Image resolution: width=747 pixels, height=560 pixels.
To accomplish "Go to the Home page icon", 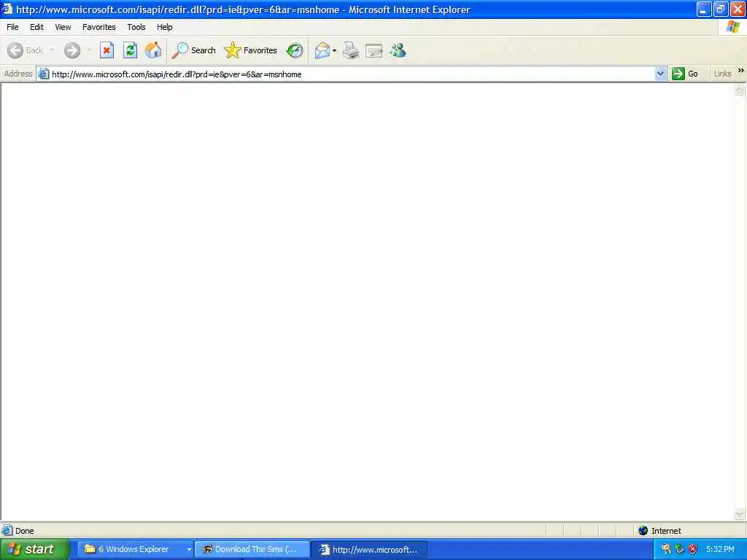I will coord(153,50).
